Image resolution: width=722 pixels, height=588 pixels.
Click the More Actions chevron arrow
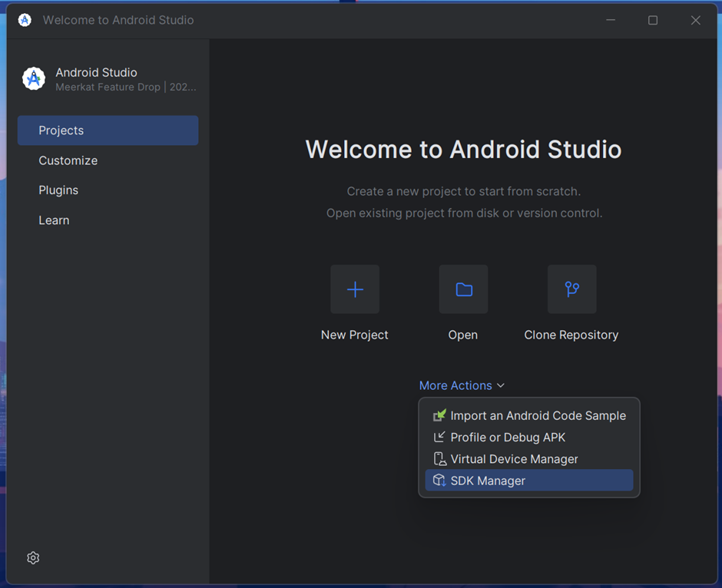[501, 385]
